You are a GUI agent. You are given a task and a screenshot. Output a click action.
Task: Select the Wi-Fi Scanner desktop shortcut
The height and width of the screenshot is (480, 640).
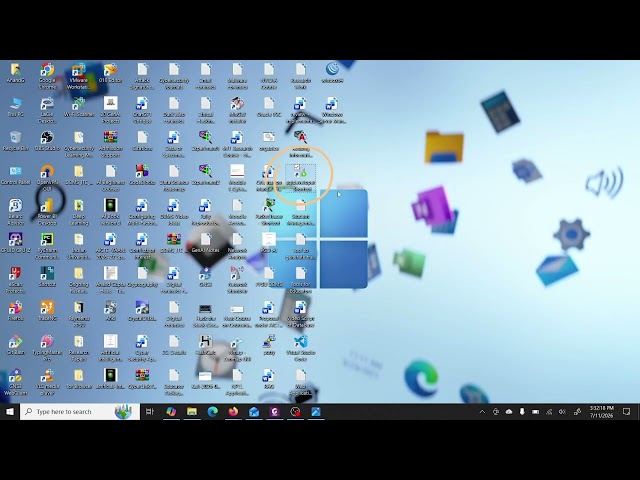tap(79, 107)
